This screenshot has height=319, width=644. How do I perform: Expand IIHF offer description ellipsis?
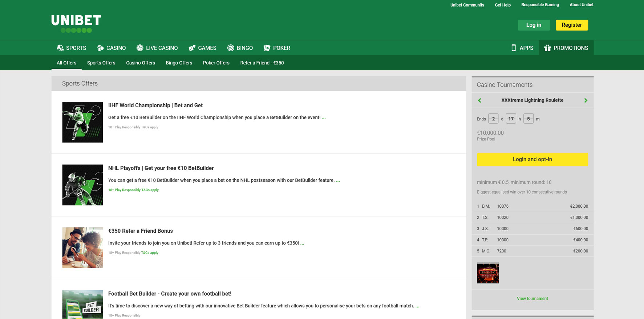tap(324, 117)
